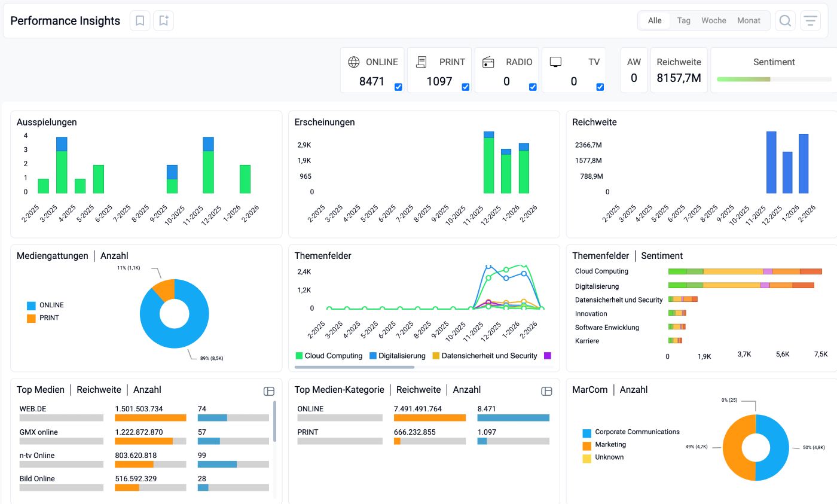The height and width of the screenshot is (504, 837).
Task: Switch Top Medien to Anzahl view
Action: click(x=147, y=390)
